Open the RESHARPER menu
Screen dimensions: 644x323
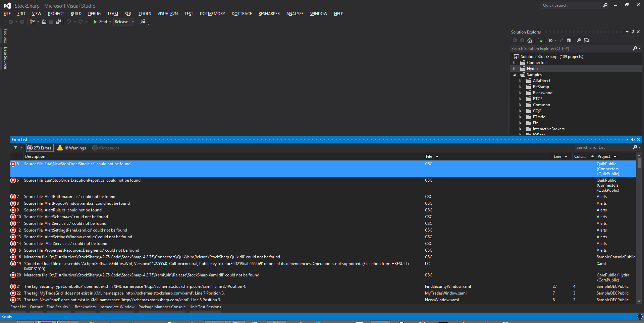pos(269,14)
